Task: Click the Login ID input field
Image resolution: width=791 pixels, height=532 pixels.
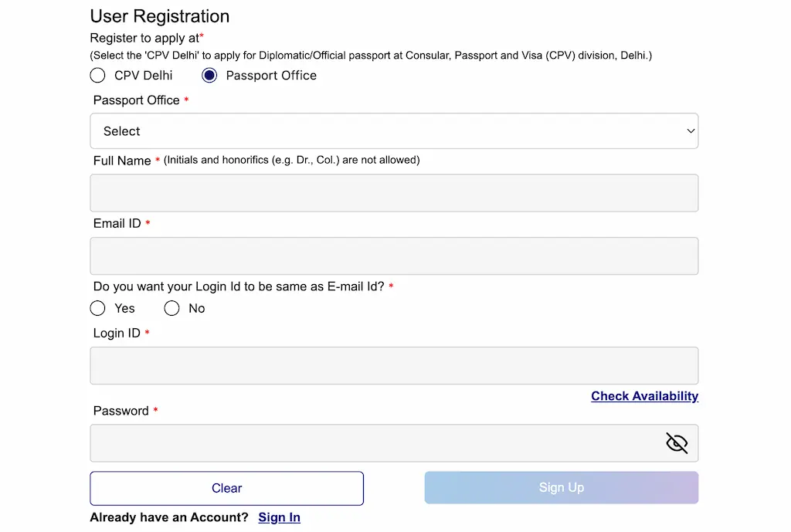Action: [x=394, y=365]
